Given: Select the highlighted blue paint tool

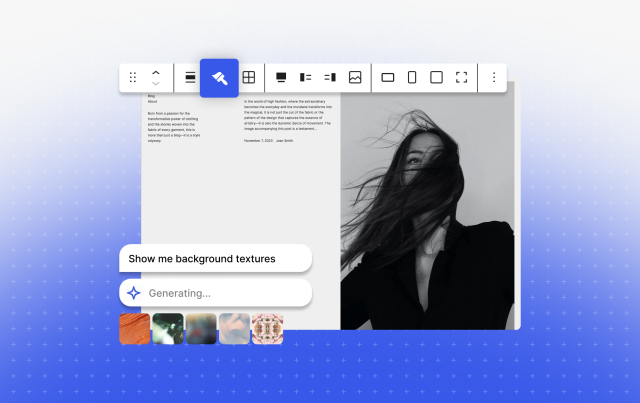Looking at the screenshot, I should 219,78.
